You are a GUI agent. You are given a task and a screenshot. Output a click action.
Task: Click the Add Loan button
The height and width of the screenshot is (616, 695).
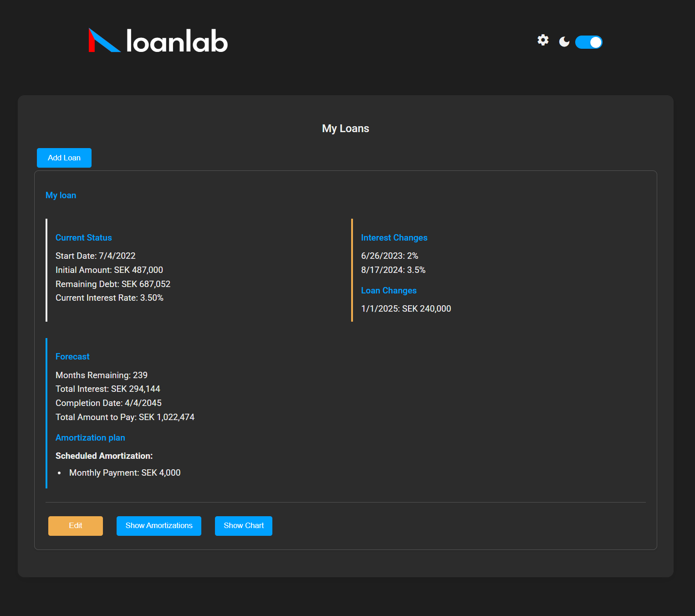[64, 158]
